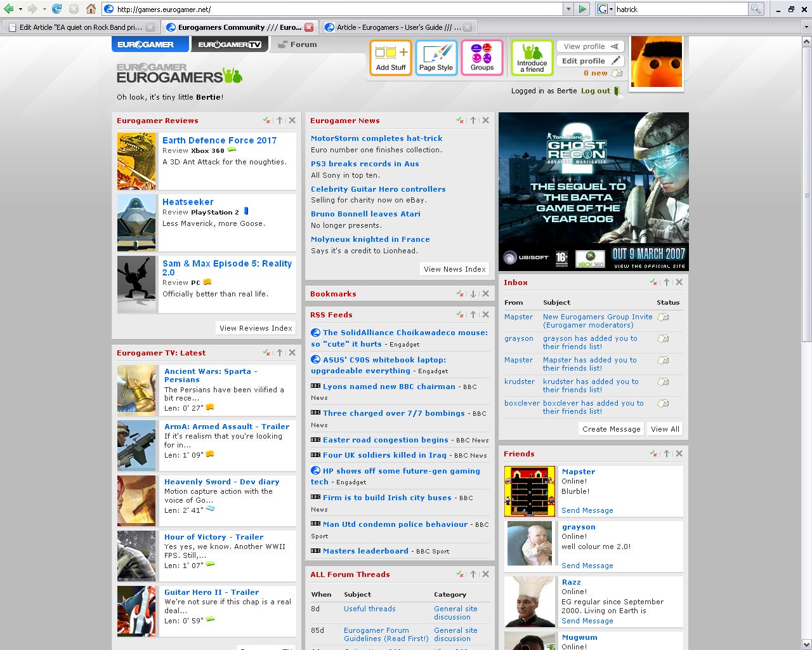Open the Forward history dropdown arrow
The height and width of the screenshot is (650, 812).
44,9
